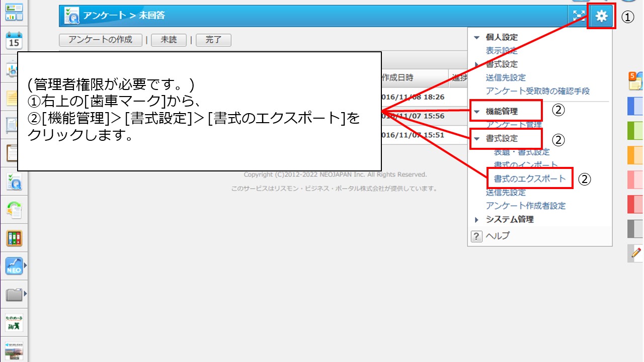Open the green circular-arrow document icon

tap(14, 210)
